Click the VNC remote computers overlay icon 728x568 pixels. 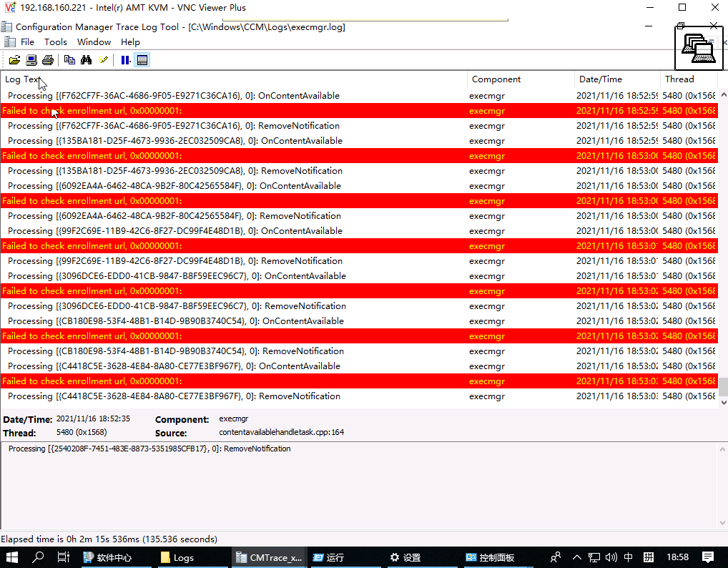click(699, 48)
